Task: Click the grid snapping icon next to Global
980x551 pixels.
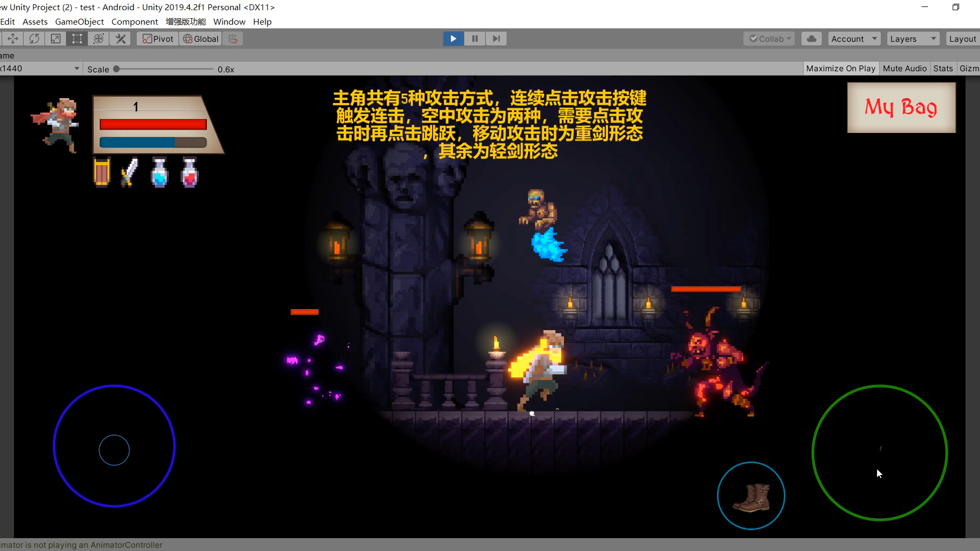Action: pyautogui.click(x=233, y=38)
